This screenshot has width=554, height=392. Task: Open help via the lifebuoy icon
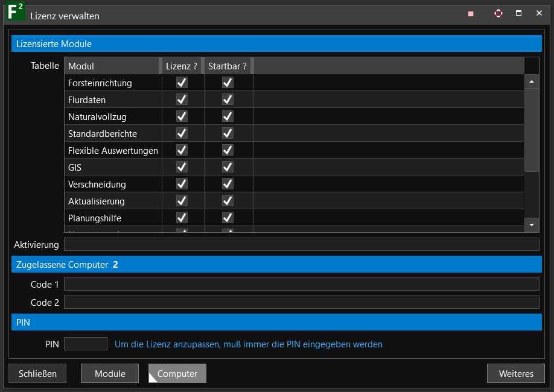point(498,13)
